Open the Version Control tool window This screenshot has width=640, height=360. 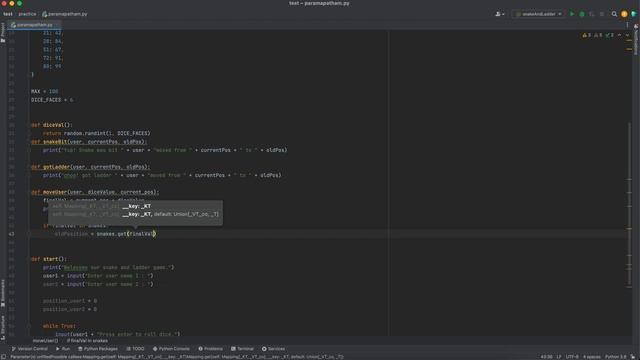point(29,349)
